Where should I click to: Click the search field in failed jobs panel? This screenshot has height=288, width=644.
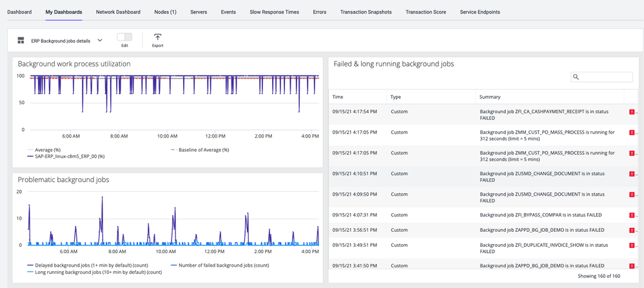click(x=601, y=77)
